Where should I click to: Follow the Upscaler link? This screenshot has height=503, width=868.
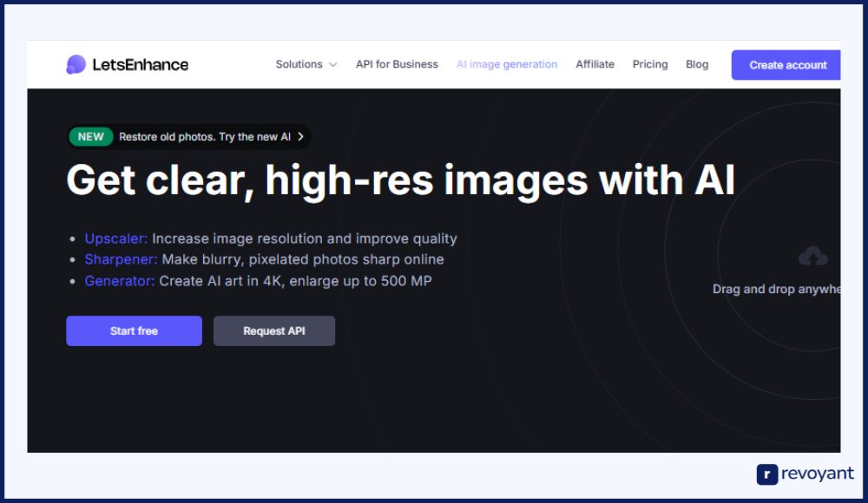[x=115, y=238]
